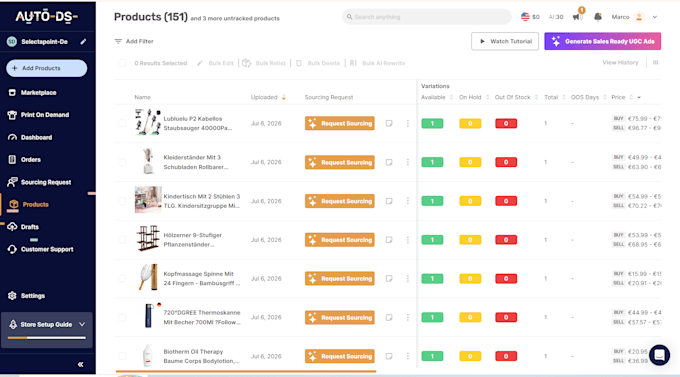Select the Kopfmassage Spinne checkbox
Image resolution: width=680 pixels, height=377 pixels.
click(x=122, y=279)
